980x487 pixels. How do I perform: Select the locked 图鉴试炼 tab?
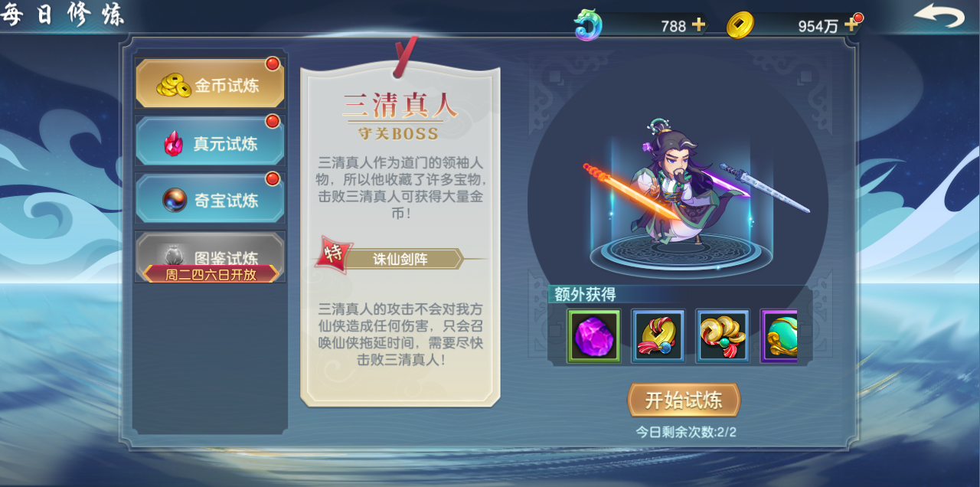(210, 257)
